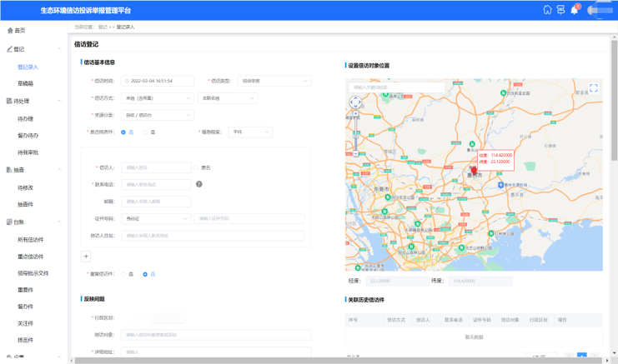
Task: Open the 来源分类 dropdown
Action: (x=157, y=115)
